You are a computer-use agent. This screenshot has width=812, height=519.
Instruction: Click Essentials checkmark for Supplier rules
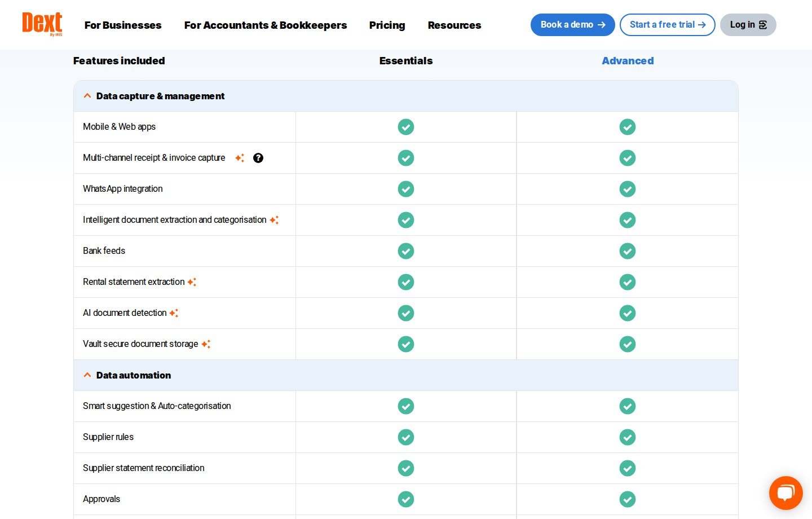pos(406,437)
